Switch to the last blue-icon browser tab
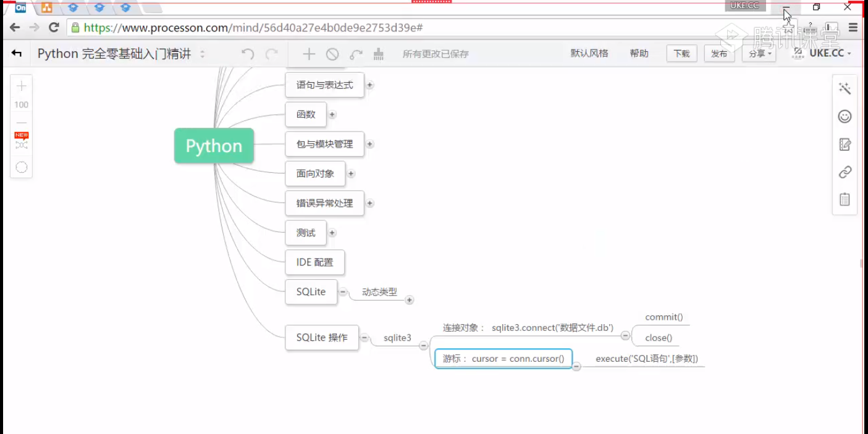 125,8
